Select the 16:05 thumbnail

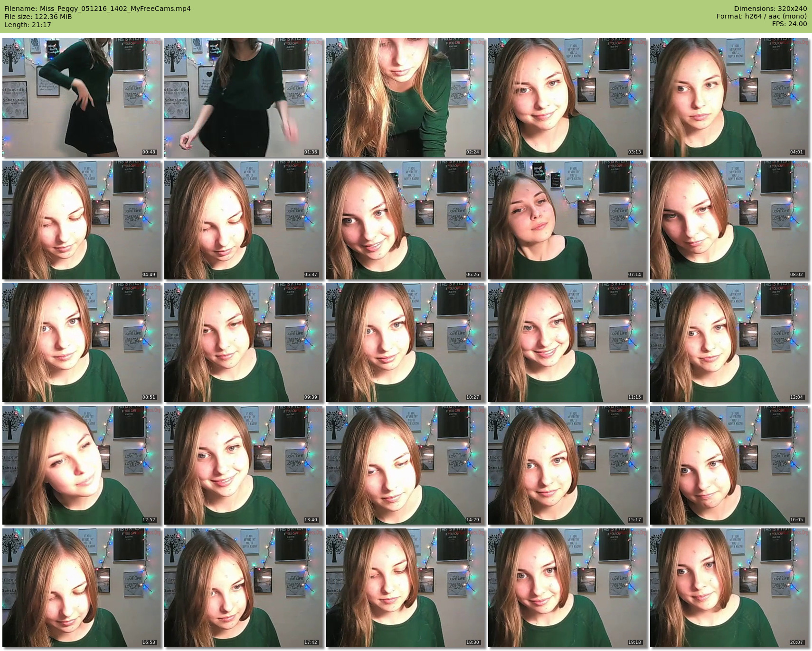point(729,465)
